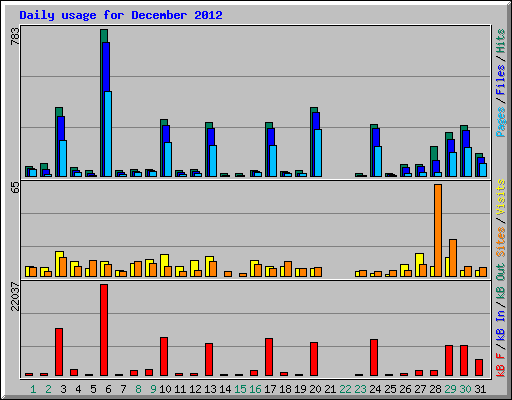Select green day label 23
The width and height of the screenshot is (512, 400).
pyautogui.click(x=360, y=389)
